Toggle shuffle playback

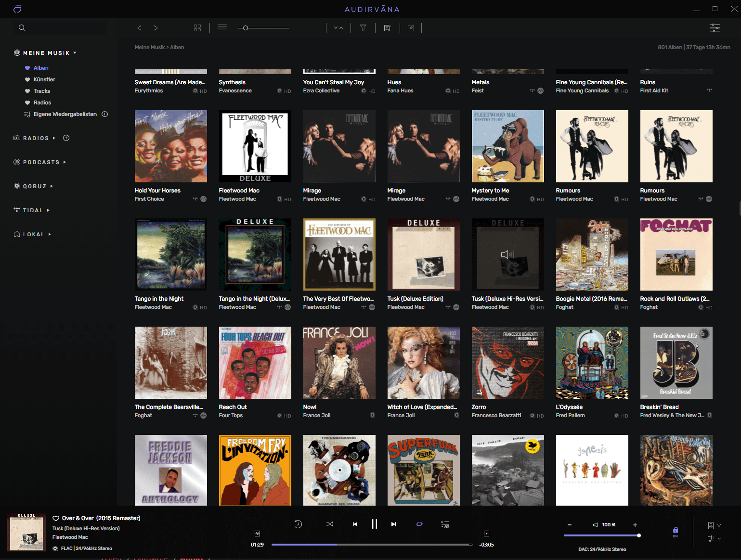[x=330, y=524]
